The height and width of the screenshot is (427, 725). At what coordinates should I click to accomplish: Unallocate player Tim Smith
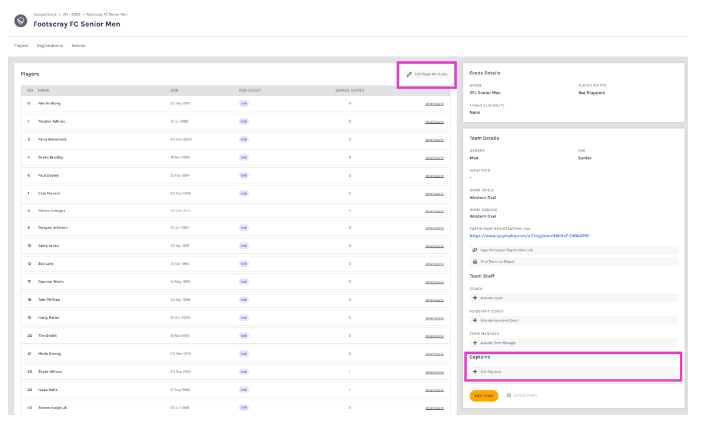434,336
